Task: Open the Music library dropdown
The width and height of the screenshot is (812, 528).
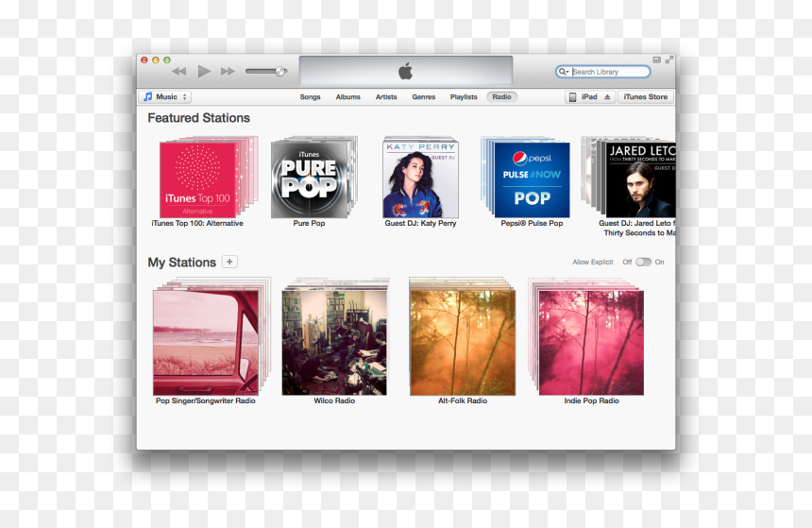Action: (x=164, y=97)
